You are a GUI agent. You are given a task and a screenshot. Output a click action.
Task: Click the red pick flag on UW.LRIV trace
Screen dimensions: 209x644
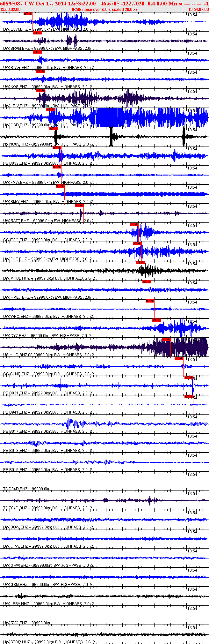(x=41, y=90)
